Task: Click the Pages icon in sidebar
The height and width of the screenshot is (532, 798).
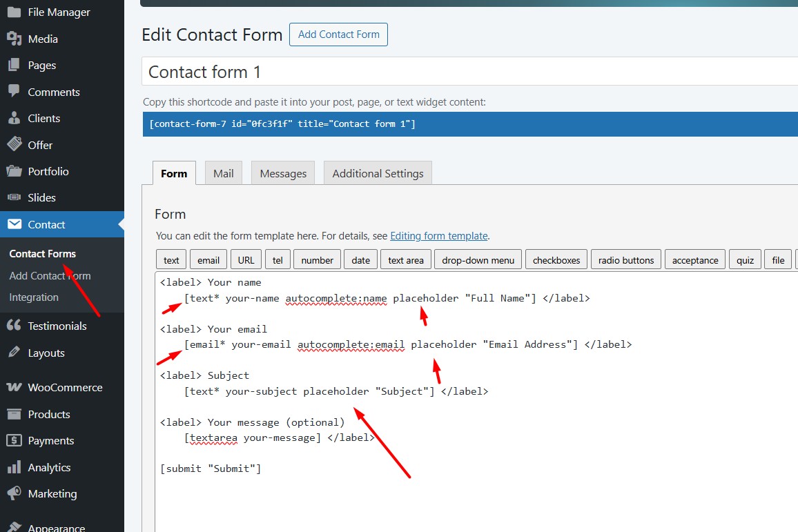Action: 14,65
